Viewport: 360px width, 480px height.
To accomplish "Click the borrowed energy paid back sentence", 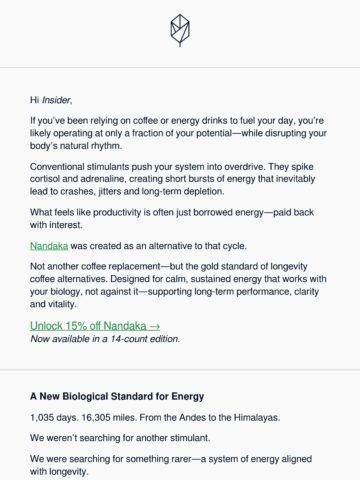I will pyautogui.click(x=172, y=219).
